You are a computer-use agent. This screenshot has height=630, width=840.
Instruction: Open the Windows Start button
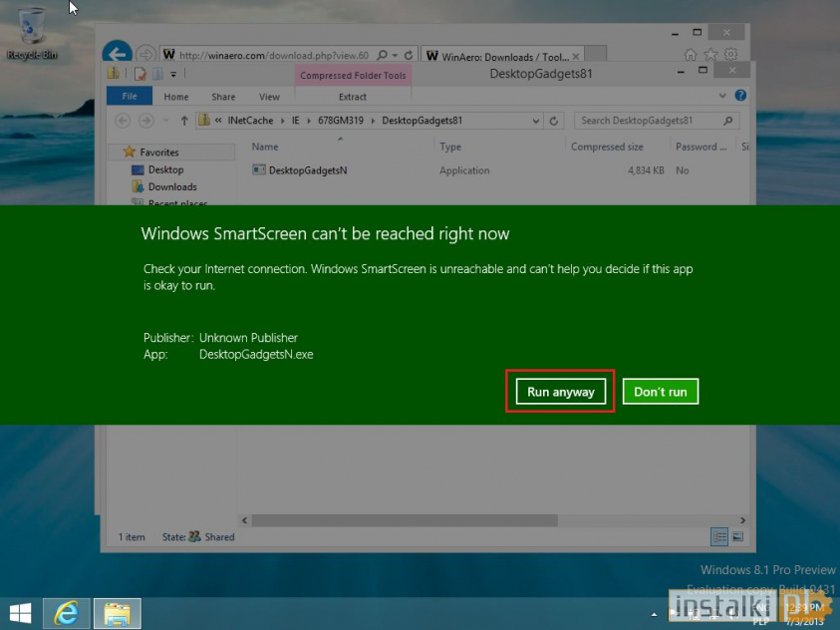point(20,613)
